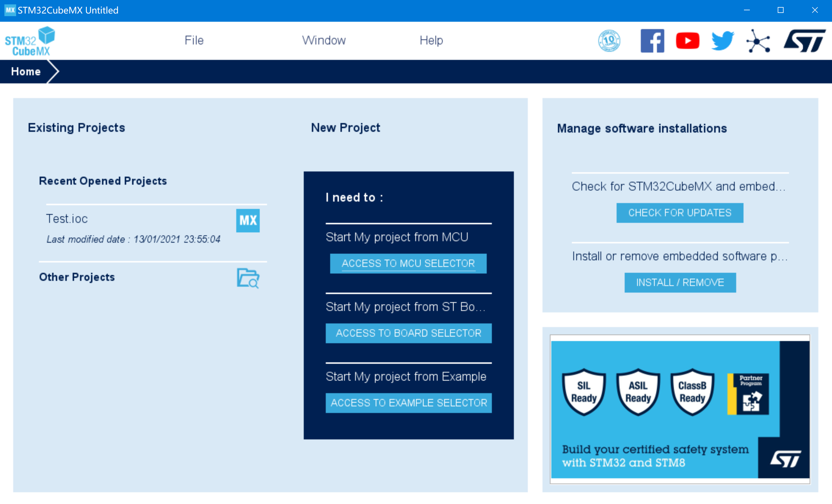Click the ST logo in the top bar

tap(804, 41)
